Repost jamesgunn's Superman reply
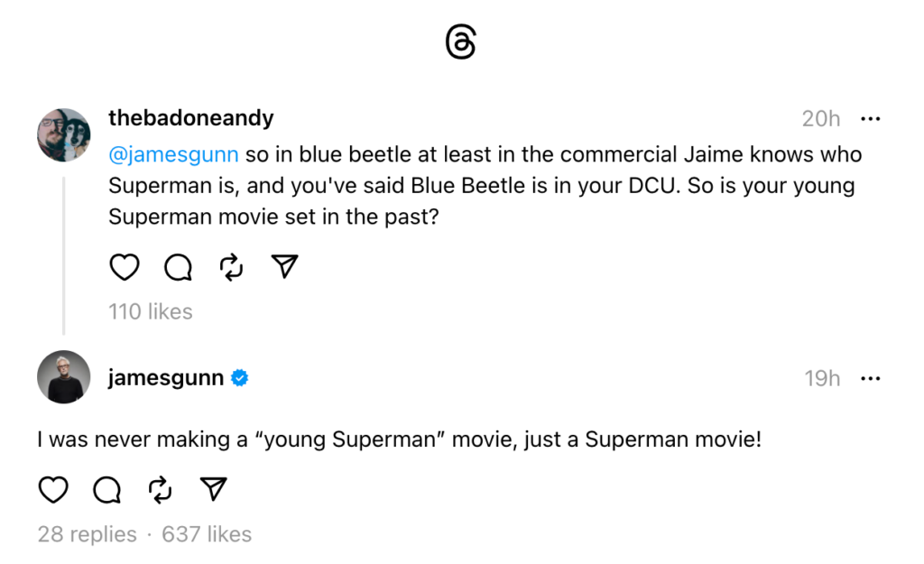Image resolution: width=924 pixels, height=564 pixels. coord(160,489)
